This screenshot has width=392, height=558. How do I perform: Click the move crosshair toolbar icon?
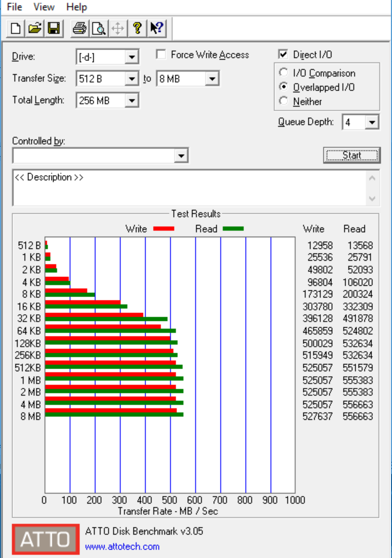118,28
